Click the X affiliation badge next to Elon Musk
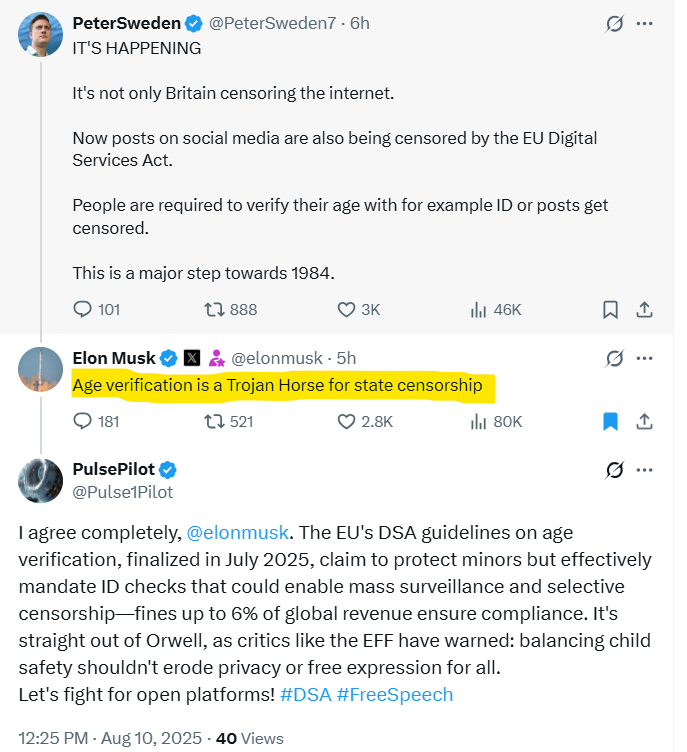 [192, 358]
